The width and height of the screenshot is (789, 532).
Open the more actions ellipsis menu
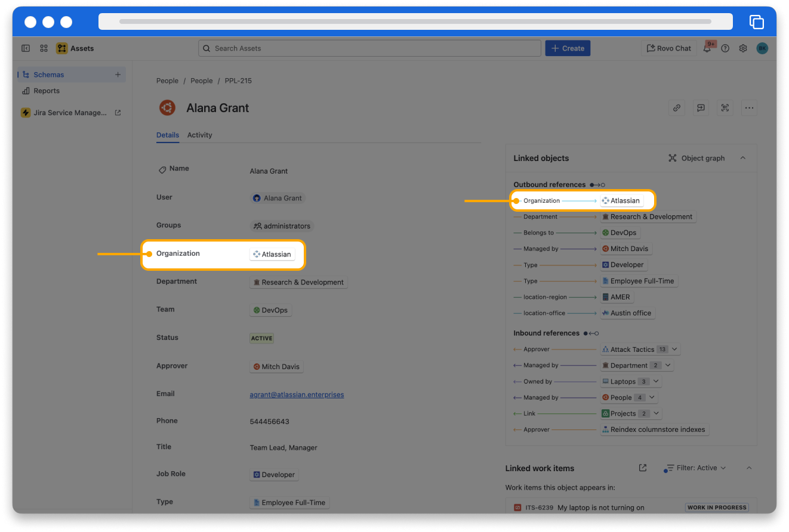pos(749,108)
